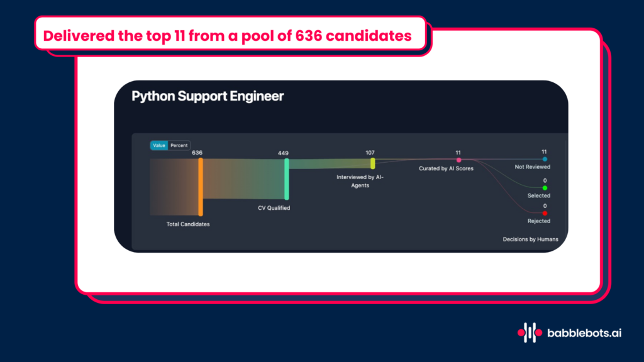This screenshot has width=644, height=362.
Task: Click the 636 total candidates value
Action: (x=197, y=153)
